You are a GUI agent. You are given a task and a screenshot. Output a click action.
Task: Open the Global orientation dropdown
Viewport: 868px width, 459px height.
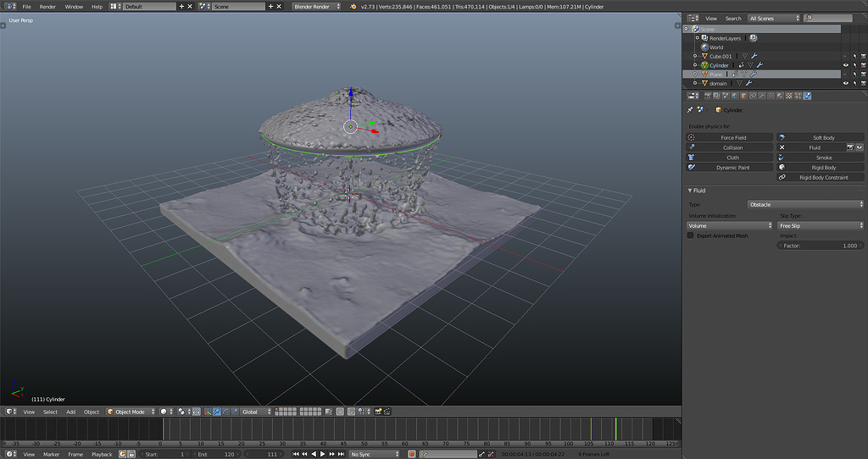[256, 412]
